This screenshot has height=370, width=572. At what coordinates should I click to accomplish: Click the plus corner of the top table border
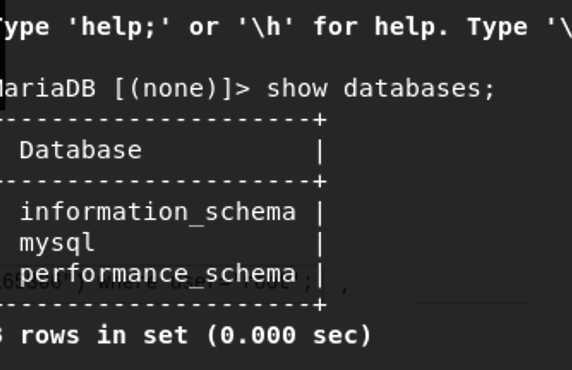click(320, 120)
